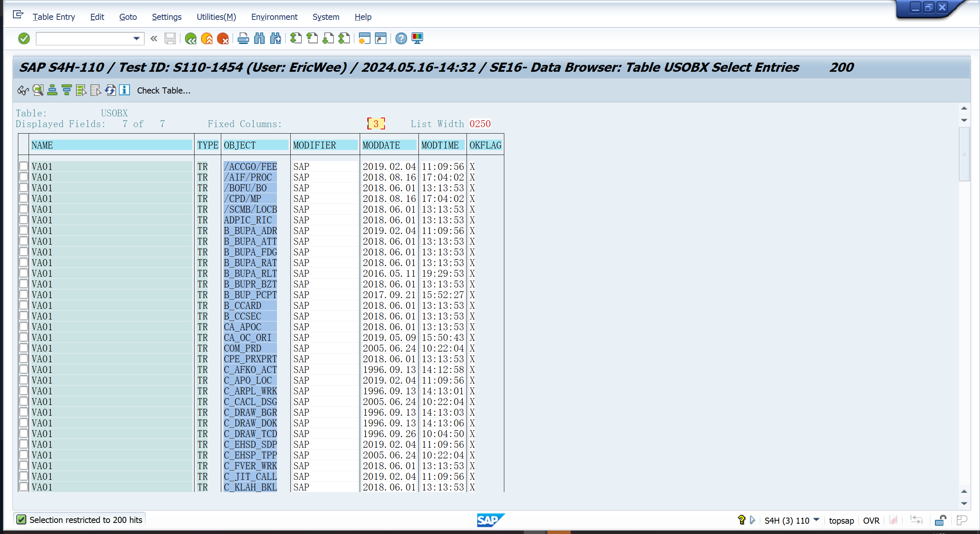Image resolution: width=980 pixels, height=534 pixels.
Task: Tick the checkbox beside the C_JIT_CALL entry
Action: pyautogui.click(x=24, y=476)
